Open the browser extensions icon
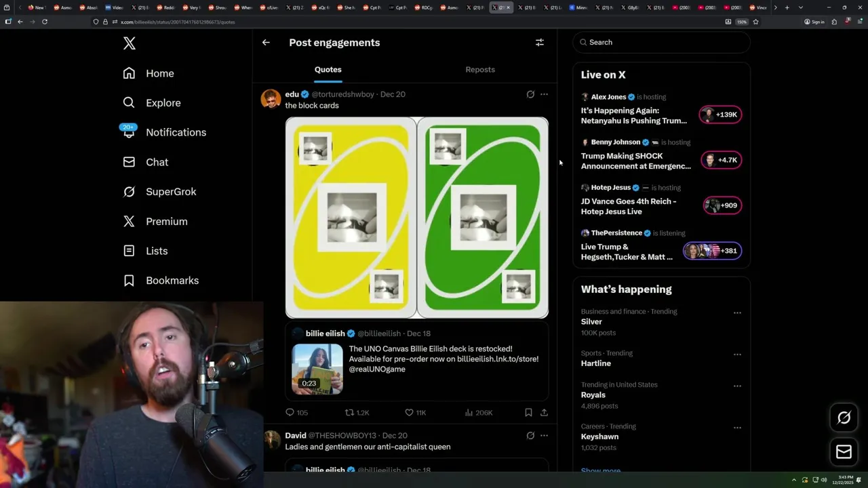The width and height of the screenshot is (868, 488). pyautogui.click(x=834, y=22)
